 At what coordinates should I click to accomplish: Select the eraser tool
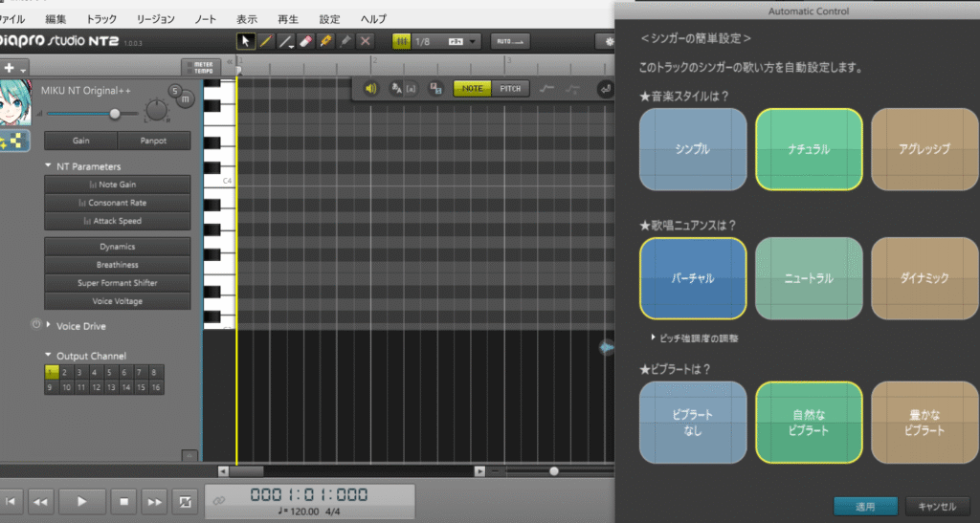point(305,41)
